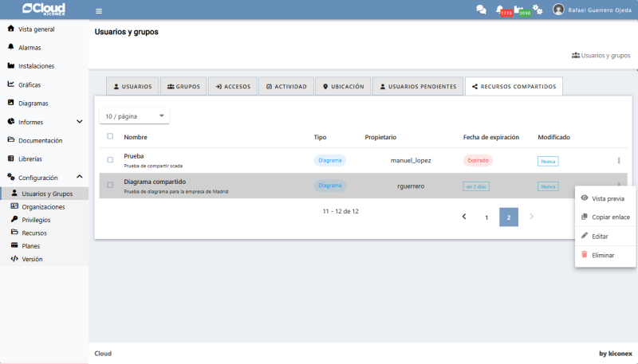
Task: Open the user profile avatar icon
Action: (558, 10)
